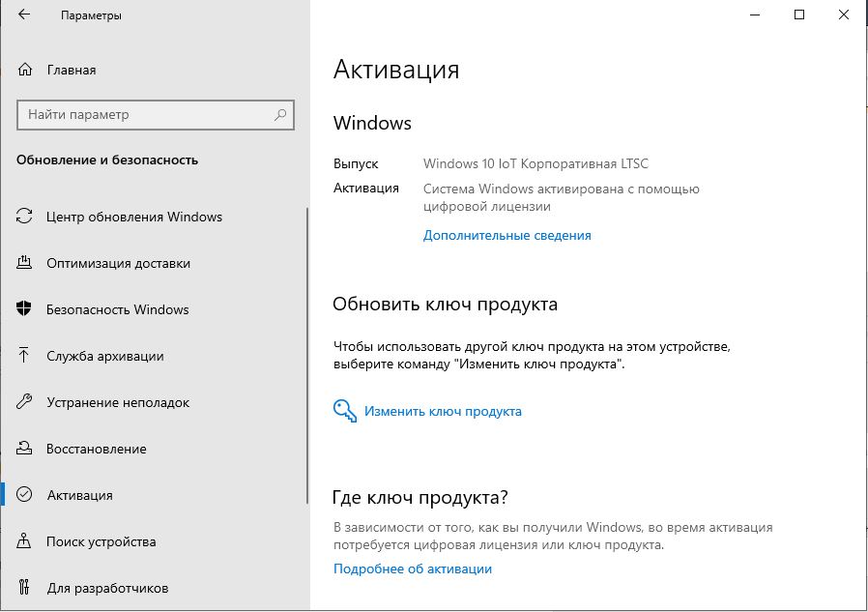The width and height of the screenshot is (868, 612).
Task: Click the activation checkmark circle icon
Action: coord(24,495)
